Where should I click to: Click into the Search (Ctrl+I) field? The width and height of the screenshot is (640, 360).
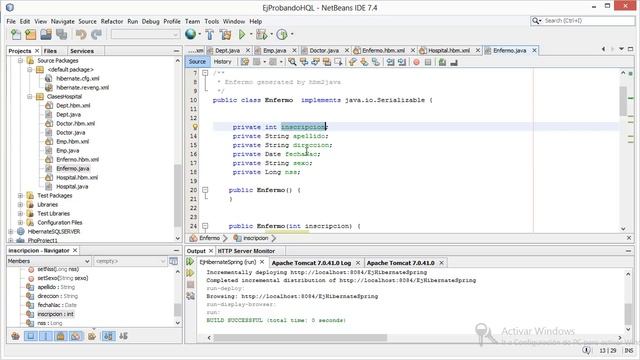point(588,20)
